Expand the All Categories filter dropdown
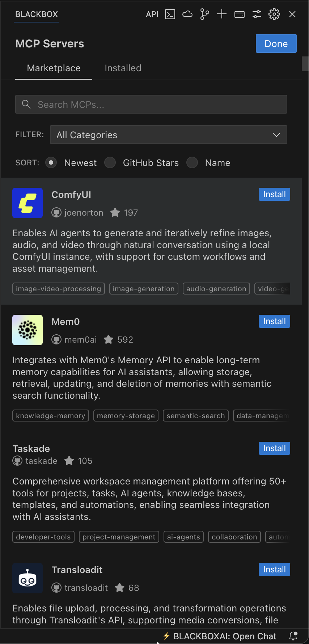Image resolution: width=309 pixels, height=644 pixels. point(169,135)
